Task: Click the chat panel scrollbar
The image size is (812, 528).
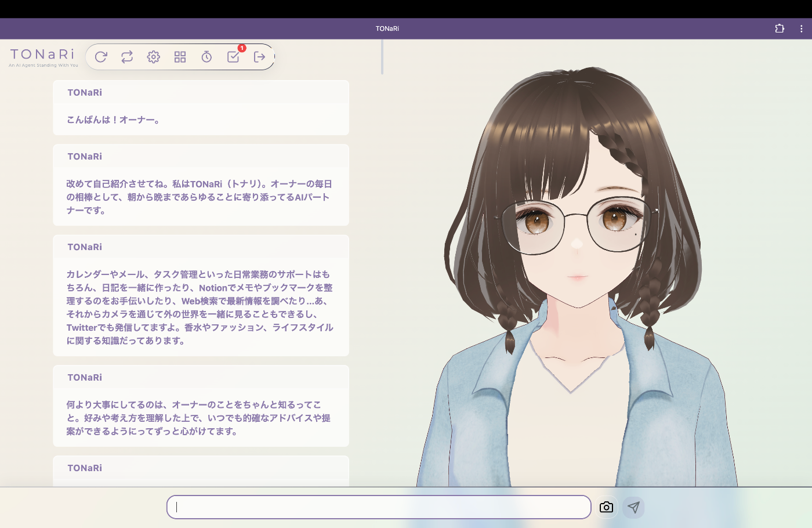Action: pos(382,57)
